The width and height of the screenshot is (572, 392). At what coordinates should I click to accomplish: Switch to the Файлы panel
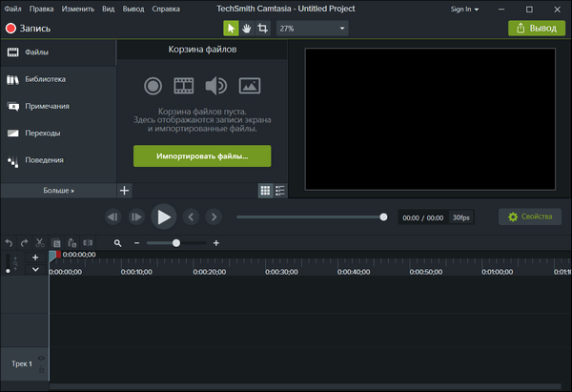click(58, 52)
